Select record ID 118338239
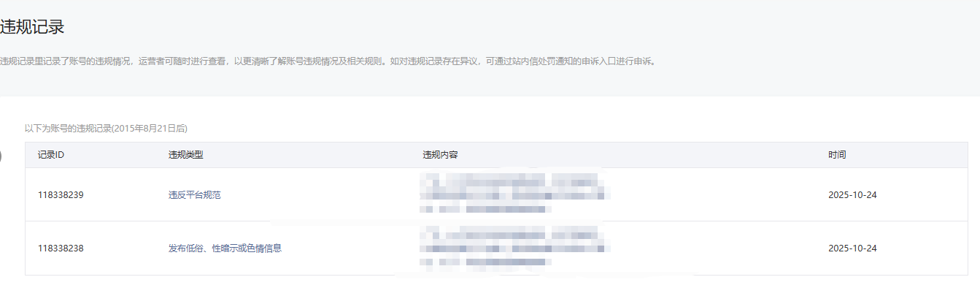980x296 pixels. 61,195
